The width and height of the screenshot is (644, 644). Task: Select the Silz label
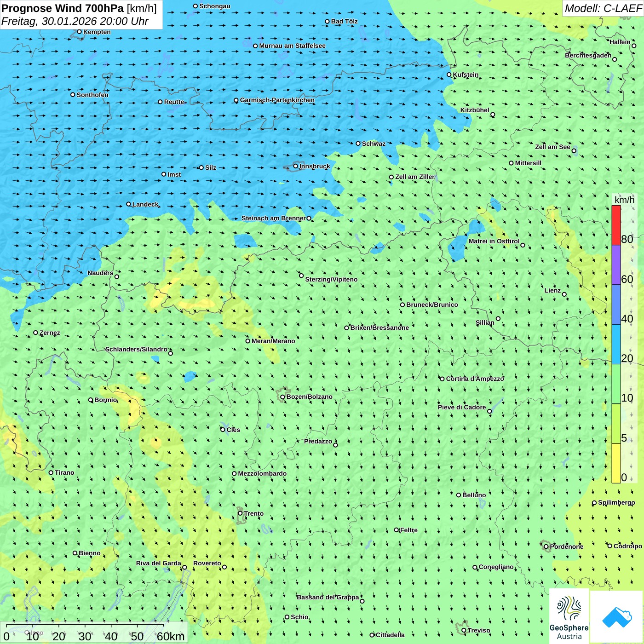[x=211, y=167]
